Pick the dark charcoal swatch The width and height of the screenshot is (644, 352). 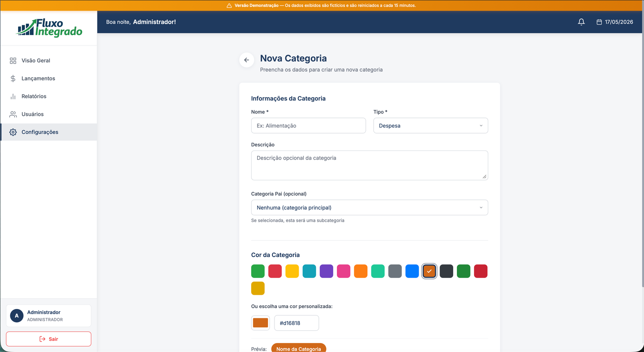pyautogui.click(x=446, y=271)
